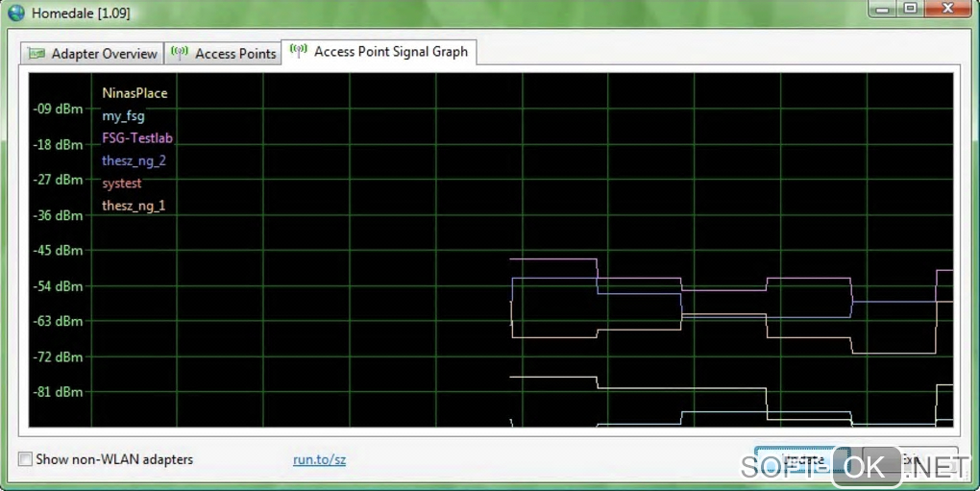This screenshot has height=491, width=980.
Task: Click NinasPlace legend label
Action: click(x=135, y=93)
